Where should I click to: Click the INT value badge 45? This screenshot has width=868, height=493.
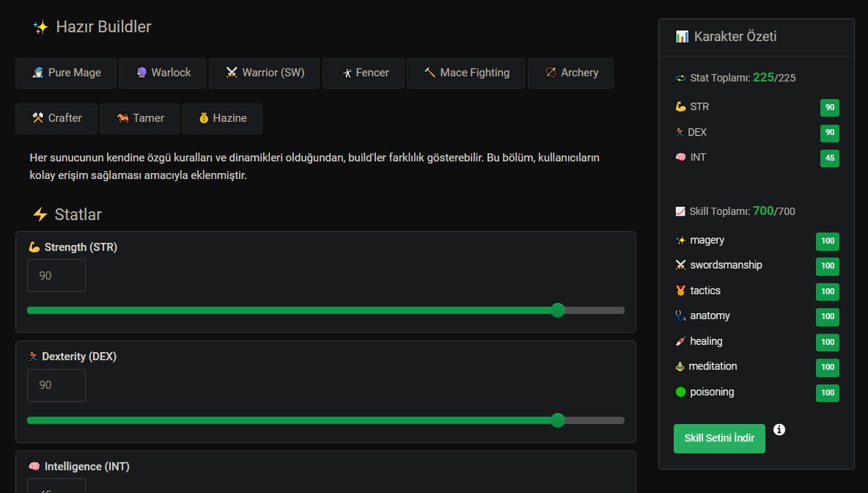830,158
